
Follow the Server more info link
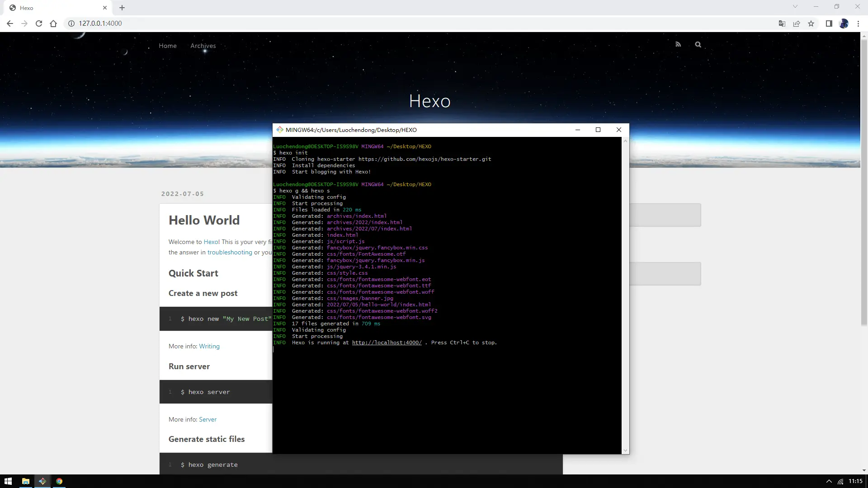[208, 419]
